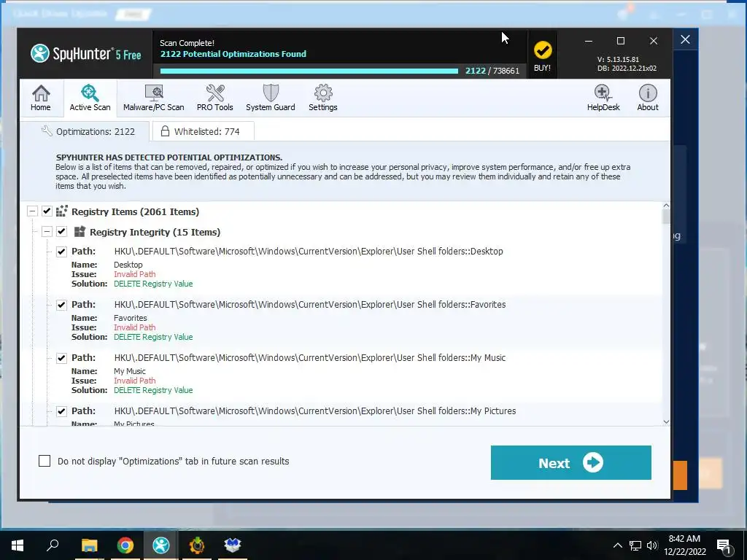Toggle the Registry Items checkbox
Viewport: 747px width, 560px height.
click(47, 211)
